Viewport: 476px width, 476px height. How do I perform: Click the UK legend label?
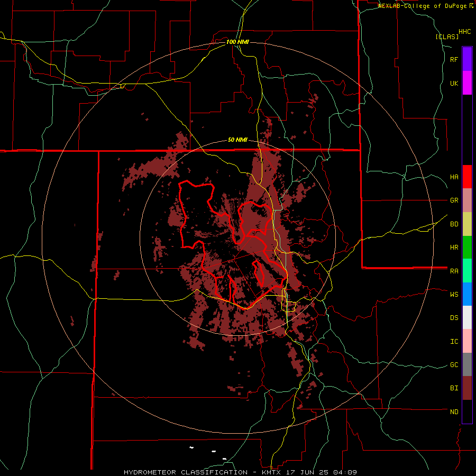[454, 83]
